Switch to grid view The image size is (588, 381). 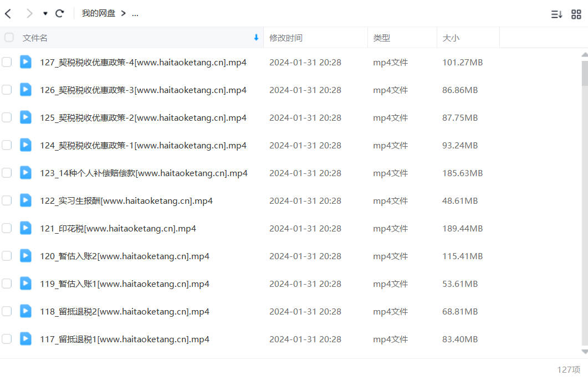click(576, 14)
